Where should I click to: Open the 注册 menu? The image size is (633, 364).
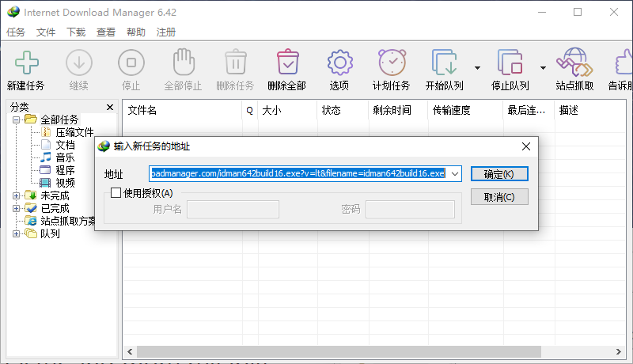coord(166,32)
